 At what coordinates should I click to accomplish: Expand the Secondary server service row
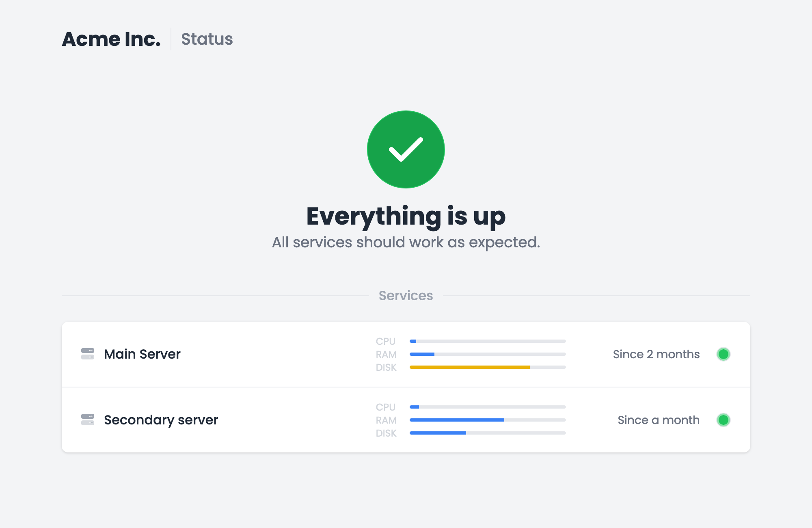284,420
